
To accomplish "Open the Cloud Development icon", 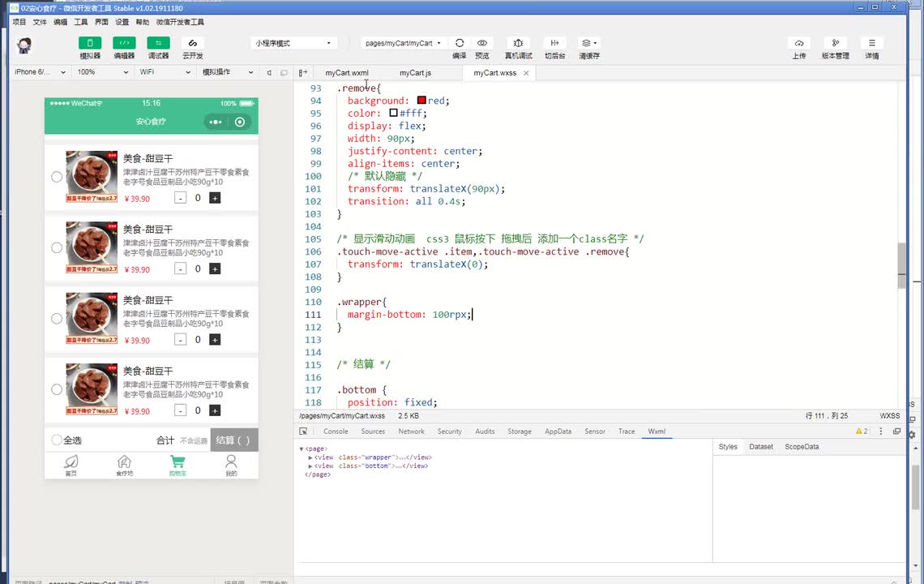I will 192,43.
